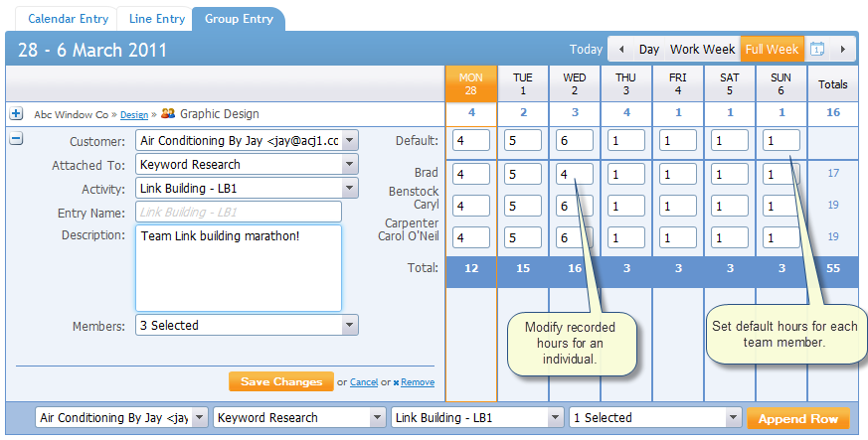Click the Cancel link
Viewport: 868px width, 440px height.
pyautogui.click(x=364, y=382)
